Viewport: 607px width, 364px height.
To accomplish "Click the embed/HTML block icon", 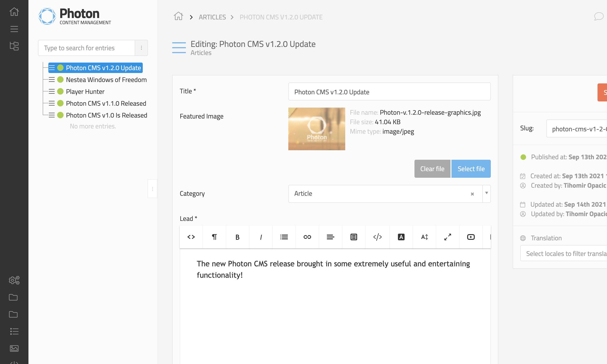I will 377,237.
